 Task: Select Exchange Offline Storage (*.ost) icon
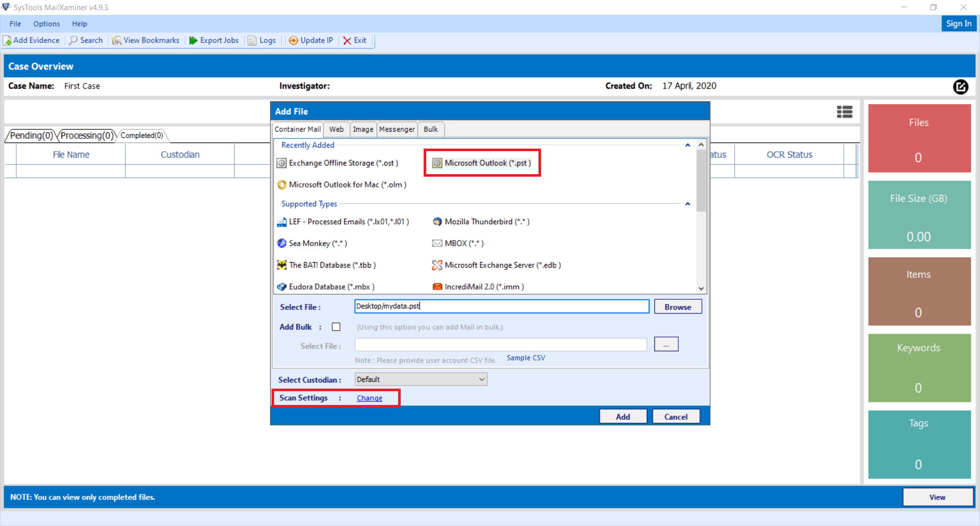[282, 163]
